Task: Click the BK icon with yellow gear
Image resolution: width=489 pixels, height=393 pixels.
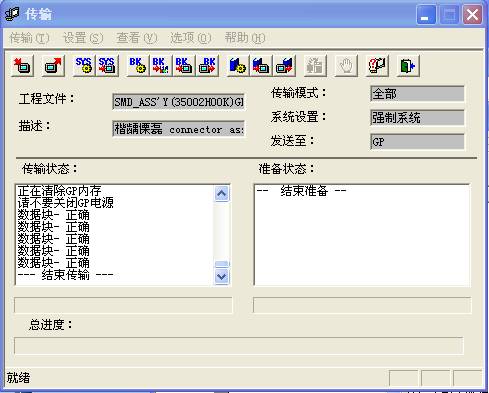Action: (137, 65)
